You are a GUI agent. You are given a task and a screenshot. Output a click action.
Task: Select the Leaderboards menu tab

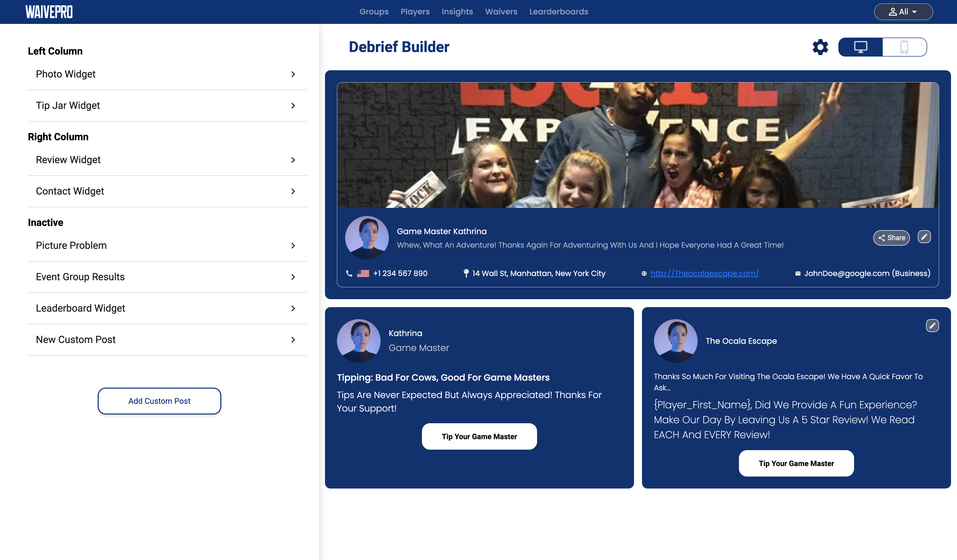[x=559, y=11]
